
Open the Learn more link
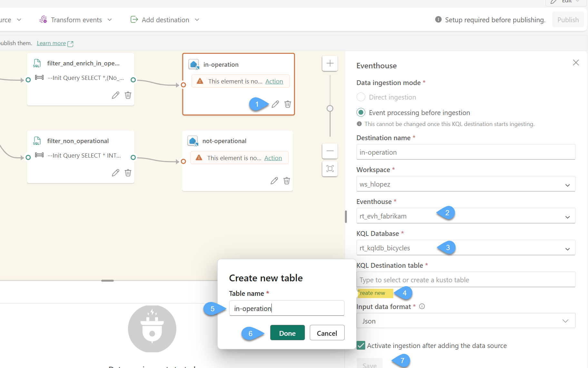51,43
